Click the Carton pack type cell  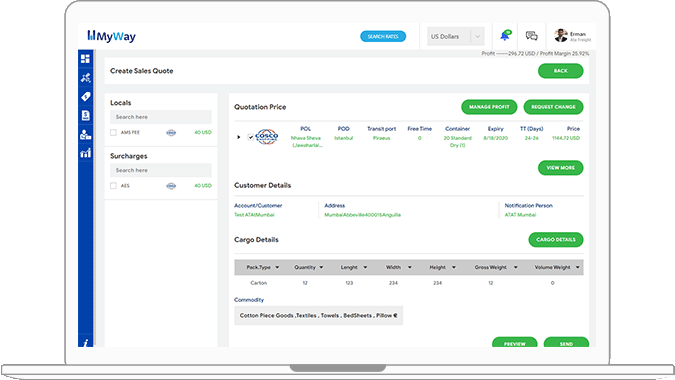(x=258, y=283)
